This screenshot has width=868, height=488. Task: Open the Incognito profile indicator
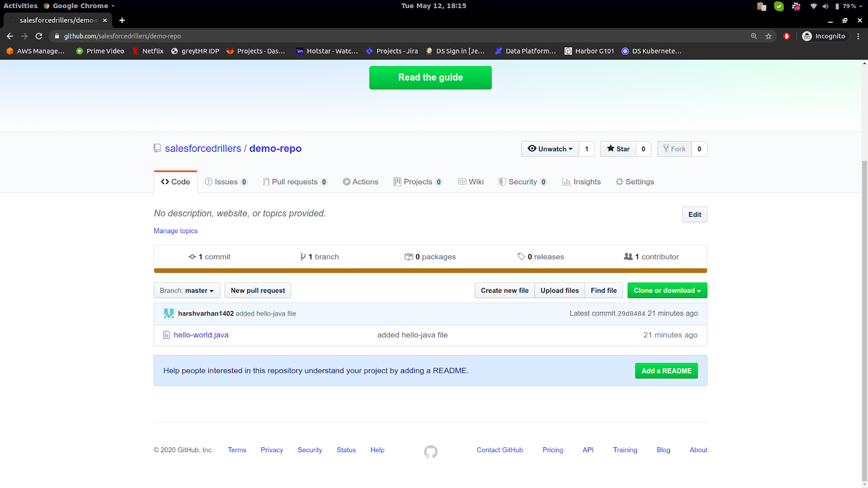click(x=824, y=36)
